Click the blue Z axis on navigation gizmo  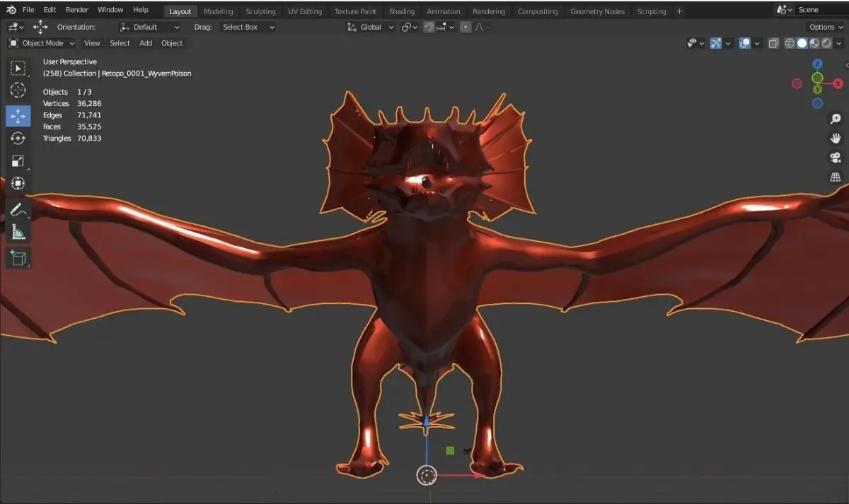[x=817, y=64]
